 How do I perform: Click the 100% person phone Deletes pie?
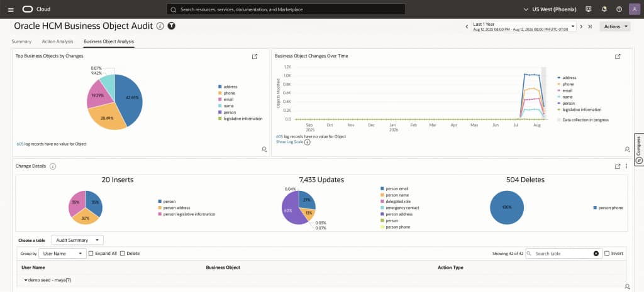point(507,208)
